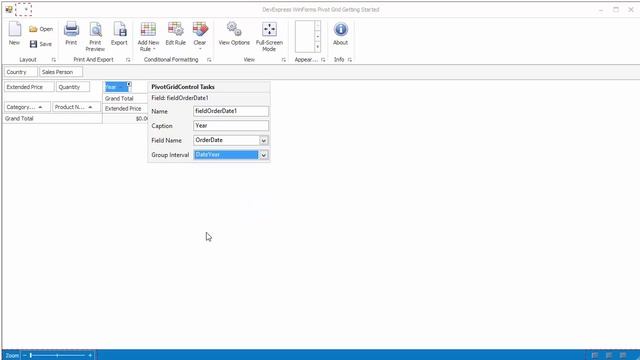Print the pivot grid
640x360 pixels.
pyautogui.click(x=71, y=33)
